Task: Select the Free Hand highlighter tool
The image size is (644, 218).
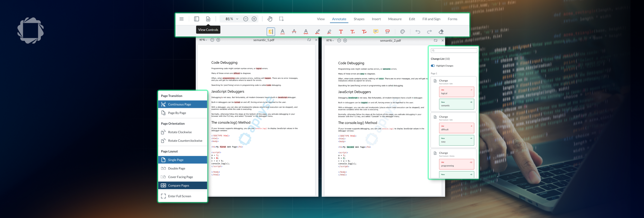Action: pyautogui.click(x=329, y=32)
